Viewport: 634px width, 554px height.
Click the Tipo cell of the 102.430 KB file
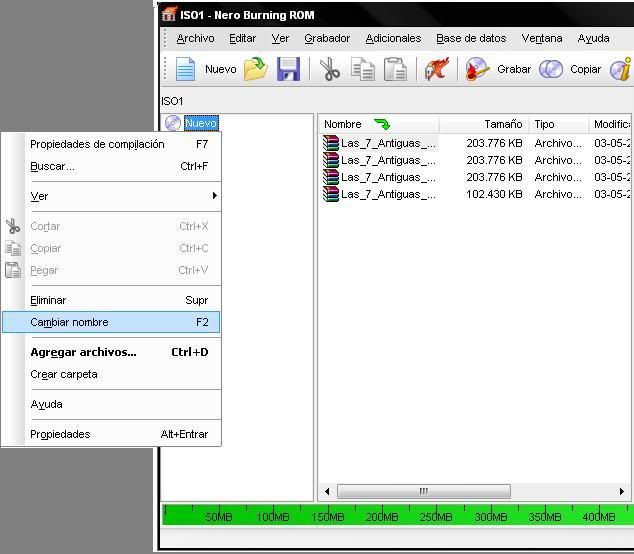click(558, 194)
